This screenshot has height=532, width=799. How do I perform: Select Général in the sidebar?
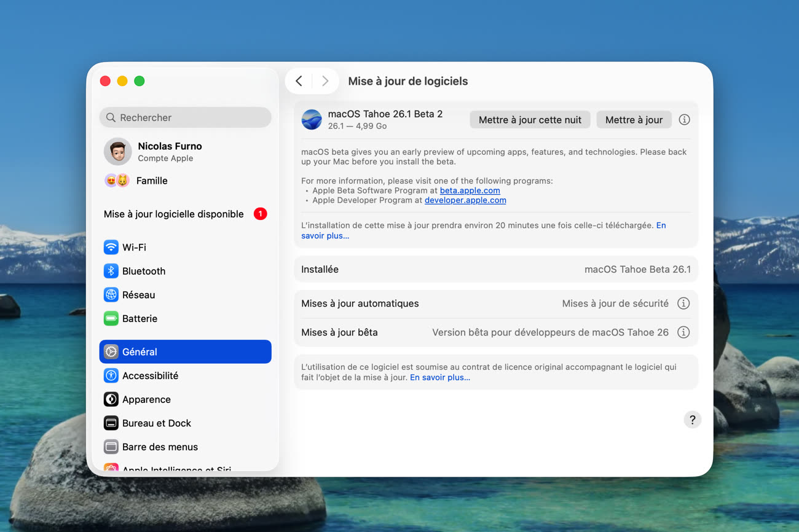click(185, 352)
